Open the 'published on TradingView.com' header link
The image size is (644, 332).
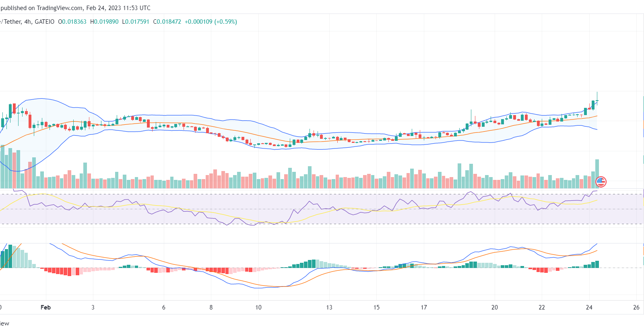[41, 8]
